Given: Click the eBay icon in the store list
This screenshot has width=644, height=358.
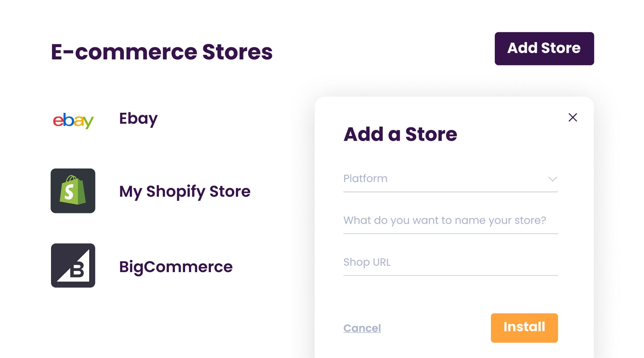Looking at the screenshot, I should (73, 121).
